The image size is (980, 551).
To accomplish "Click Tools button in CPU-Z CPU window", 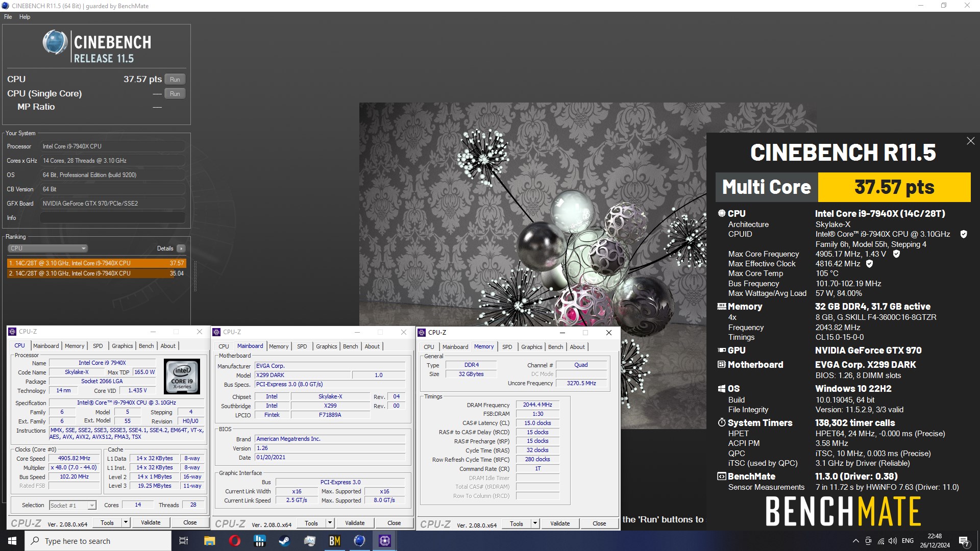I will click(x=107, y=522).
